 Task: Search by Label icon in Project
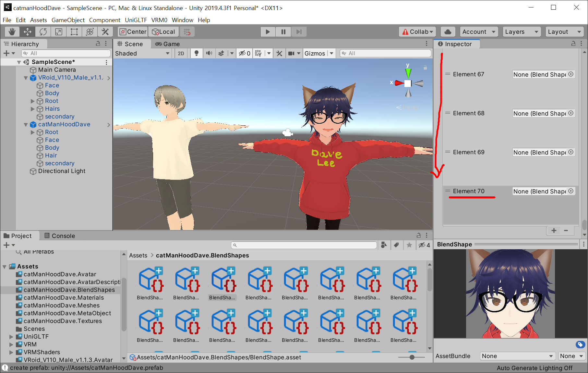[396, 245]
